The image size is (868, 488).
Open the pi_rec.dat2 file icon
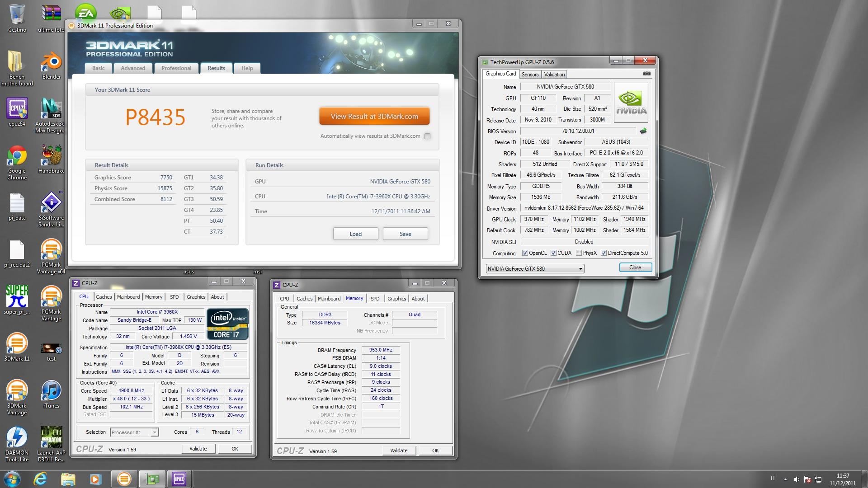pos(17,254)
